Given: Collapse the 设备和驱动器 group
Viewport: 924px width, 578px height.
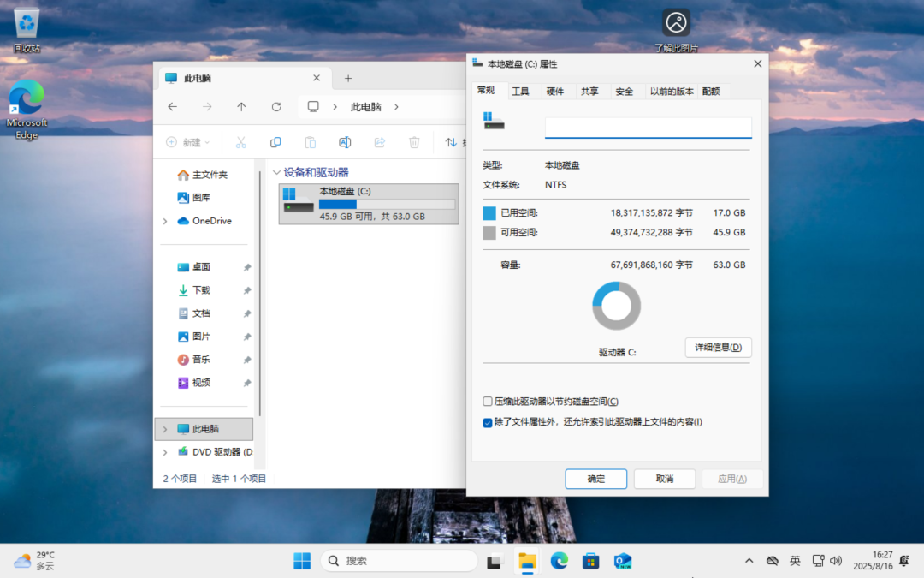Looking at the screenshot, I should point(275,172).
